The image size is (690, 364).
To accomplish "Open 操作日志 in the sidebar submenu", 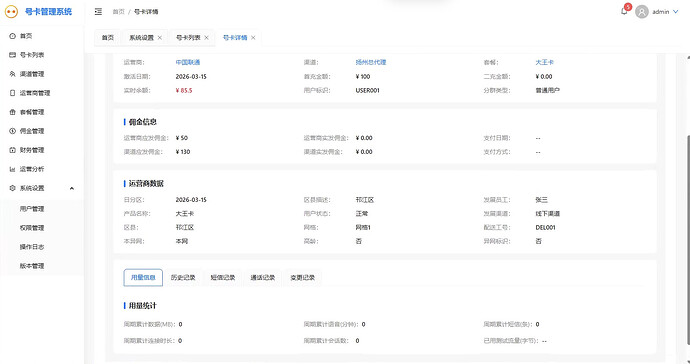I will pyautogui.click(x=32, y=246).
